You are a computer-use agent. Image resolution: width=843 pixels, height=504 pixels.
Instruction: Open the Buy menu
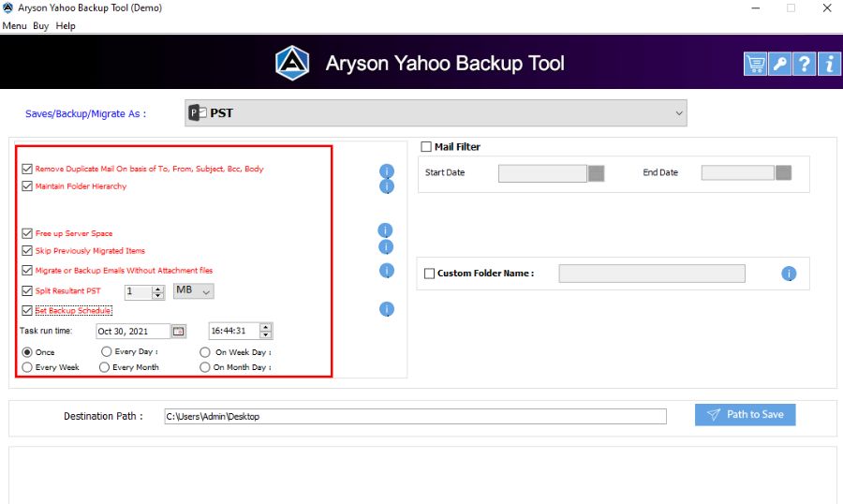41,26
